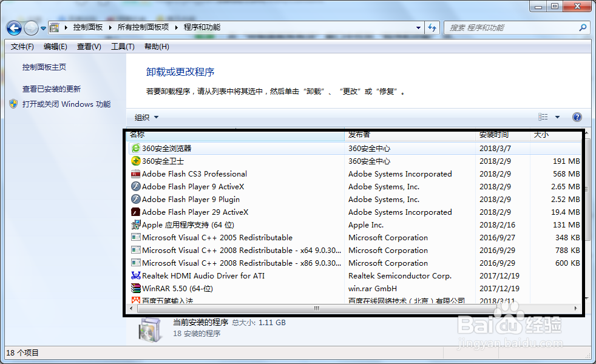Click the 2017/12/19 date for WinRAR
Viewport: 596px width, 364px height.
499,288
